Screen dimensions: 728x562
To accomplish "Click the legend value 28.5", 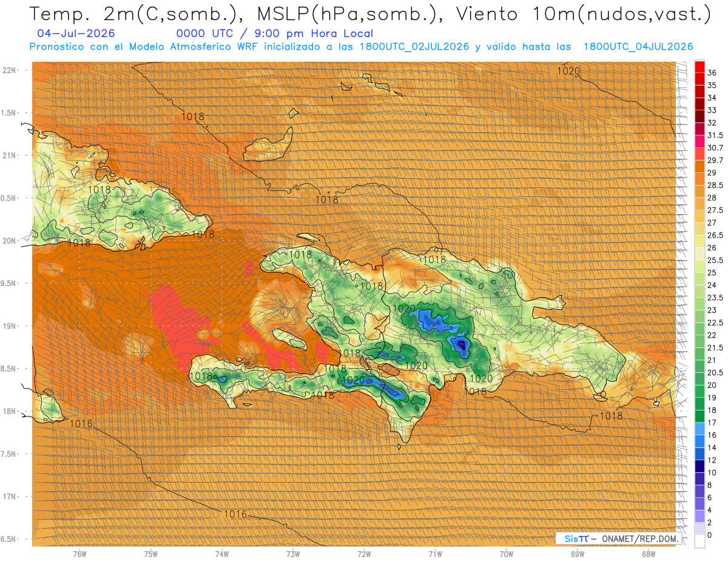I will 715,185.
